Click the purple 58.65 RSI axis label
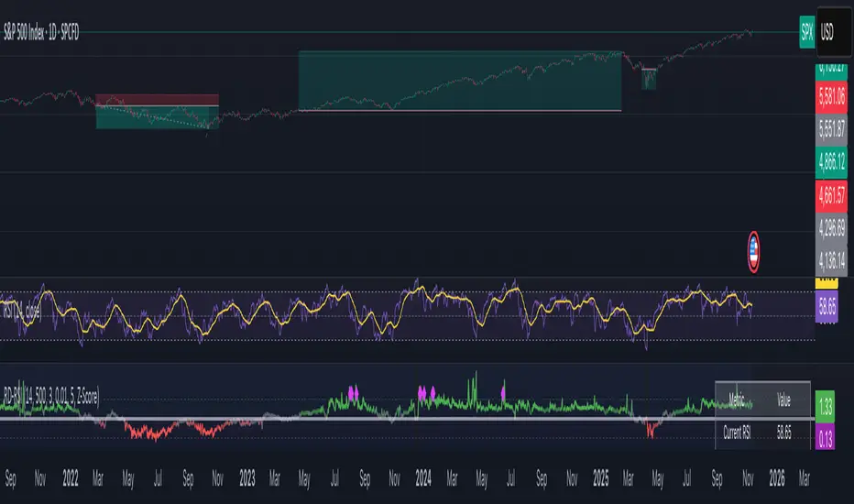 827,307
